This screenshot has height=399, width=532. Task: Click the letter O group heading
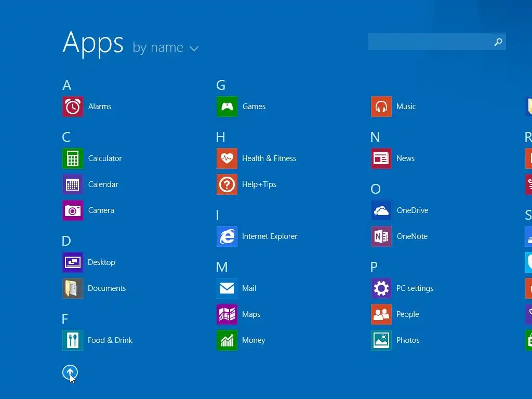tap(376, 189)
